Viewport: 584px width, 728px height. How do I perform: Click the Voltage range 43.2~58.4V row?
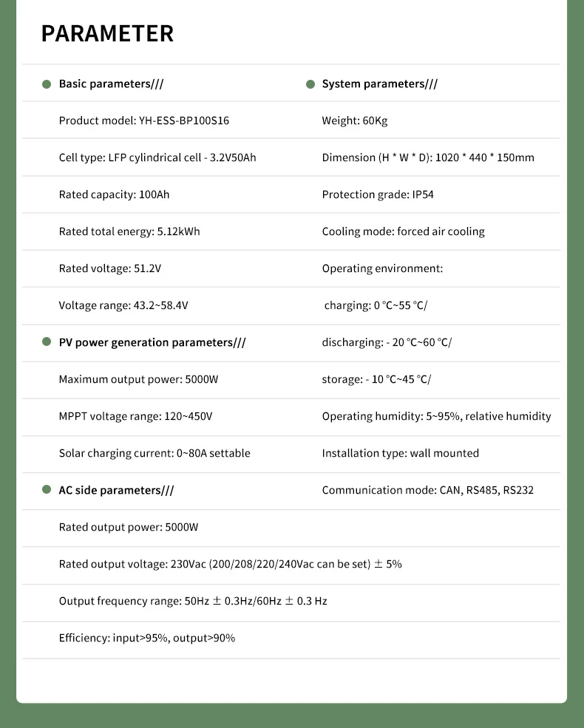128,306
